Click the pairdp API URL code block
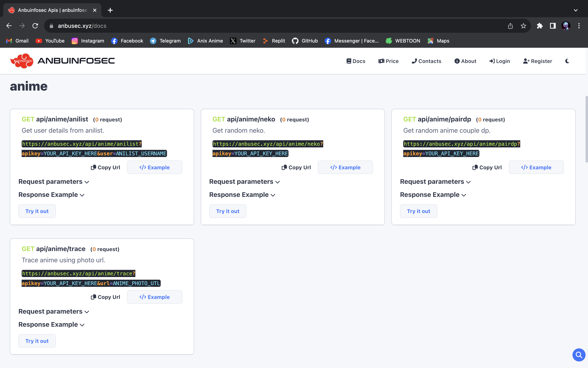 [462, 149]
